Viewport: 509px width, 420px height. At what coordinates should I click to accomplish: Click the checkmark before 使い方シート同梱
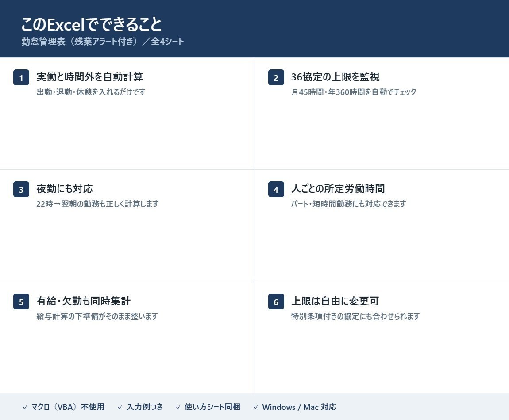point(178,407)
